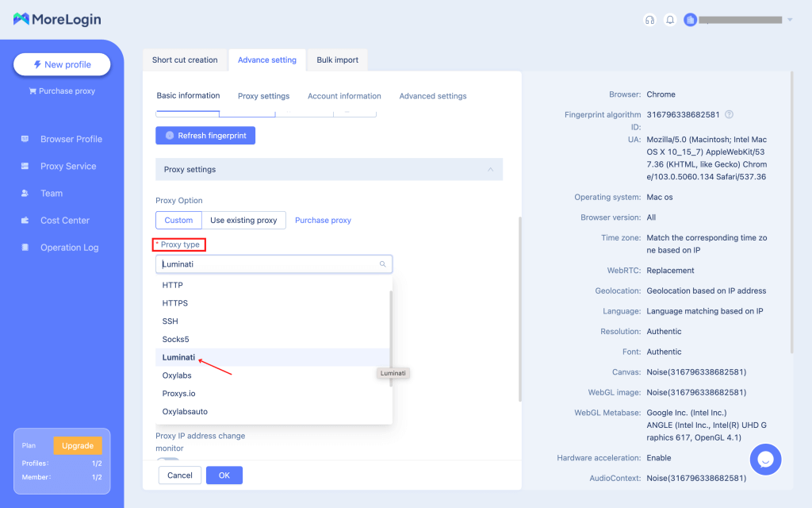
Task: Click the Operation Log sidebar icon
Action: tap(25, 248)
